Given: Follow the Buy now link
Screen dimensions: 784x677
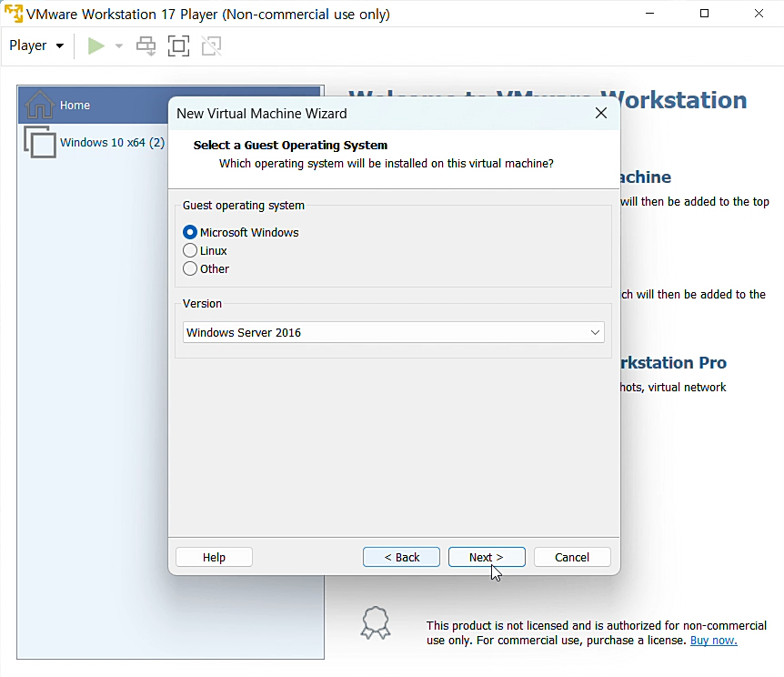Looking at the screenshot, I should tap(713, 641).
